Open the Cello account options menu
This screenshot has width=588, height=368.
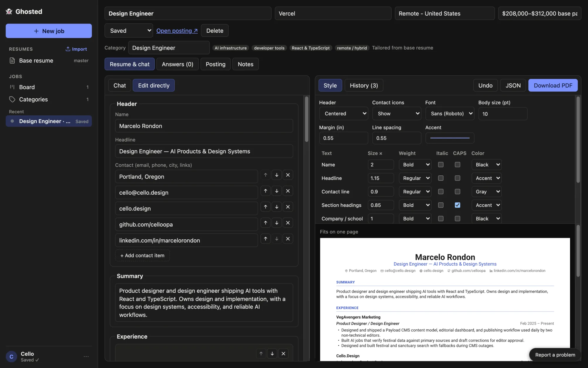coord(86,356)
